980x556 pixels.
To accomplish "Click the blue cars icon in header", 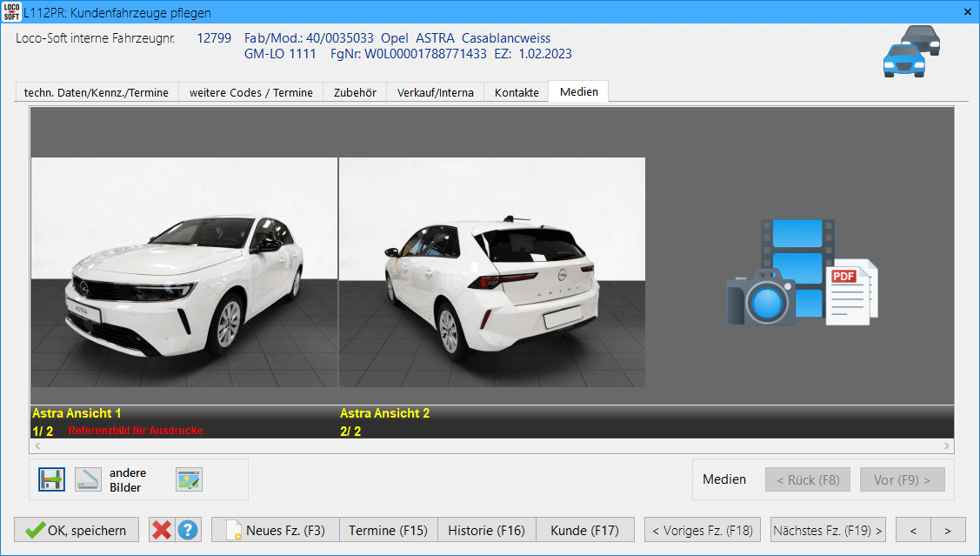I will pos(910,51).
